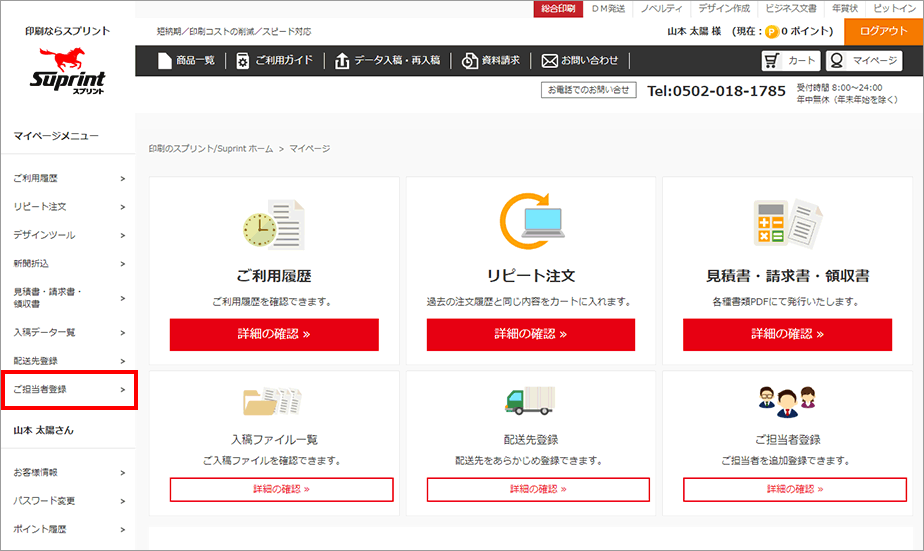Click 詳細の確認 under 配送先登録 card

point(538,490)
